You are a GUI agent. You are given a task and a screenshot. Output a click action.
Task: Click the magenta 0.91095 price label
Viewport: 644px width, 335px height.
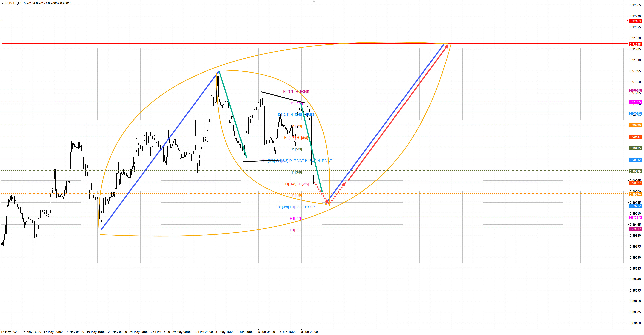point(635,102)
